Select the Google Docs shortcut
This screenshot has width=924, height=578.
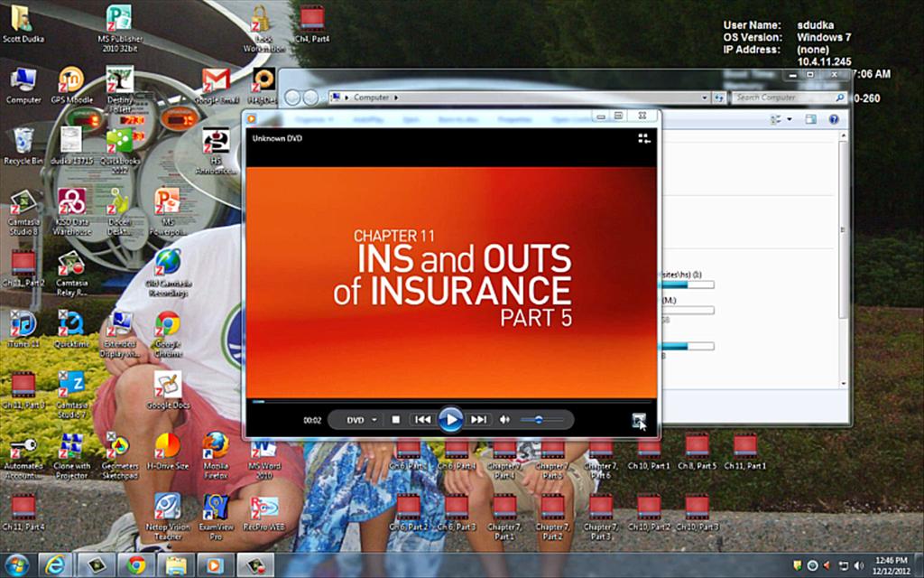tap(167, 390)
